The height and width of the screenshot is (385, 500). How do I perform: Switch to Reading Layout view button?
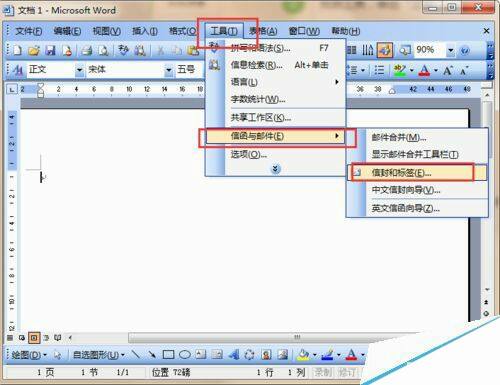(58, 338)
